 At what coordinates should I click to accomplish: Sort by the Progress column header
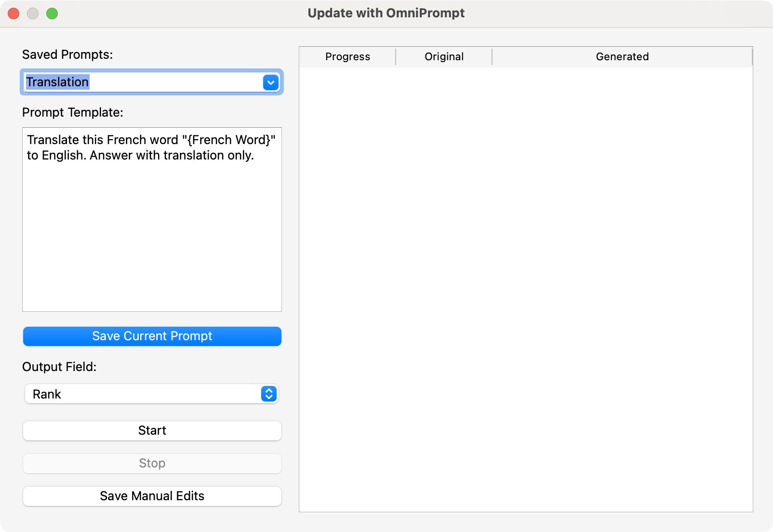click(x=347, y=57)
